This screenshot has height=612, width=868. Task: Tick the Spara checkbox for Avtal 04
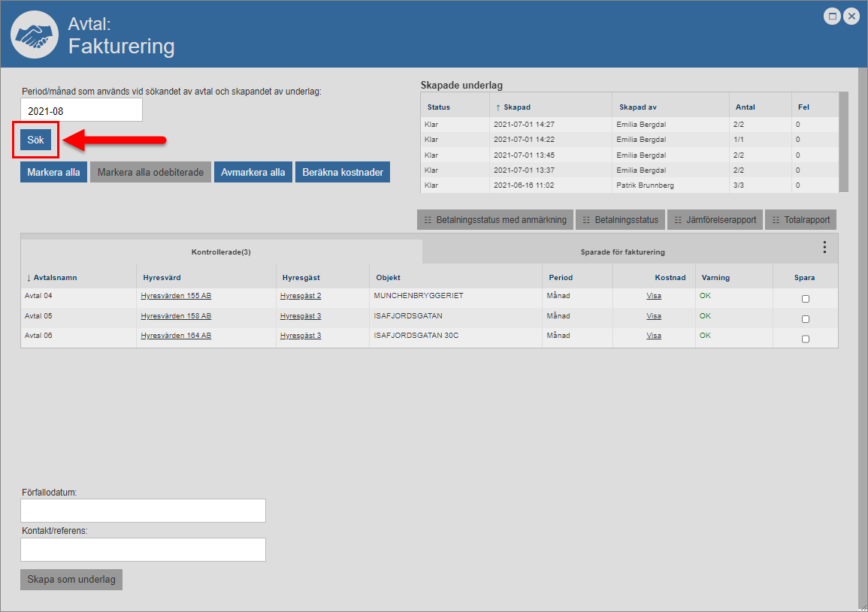(x=806, y=299)
